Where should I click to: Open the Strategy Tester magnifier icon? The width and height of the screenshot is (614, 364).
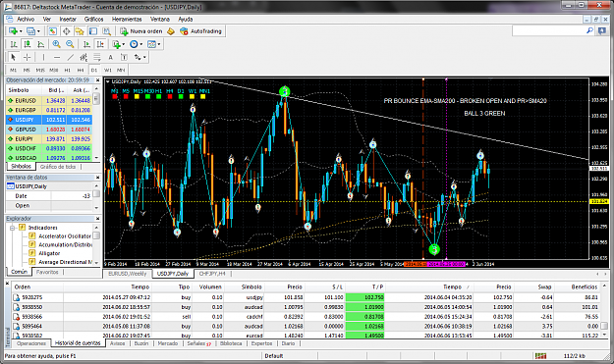106,31
